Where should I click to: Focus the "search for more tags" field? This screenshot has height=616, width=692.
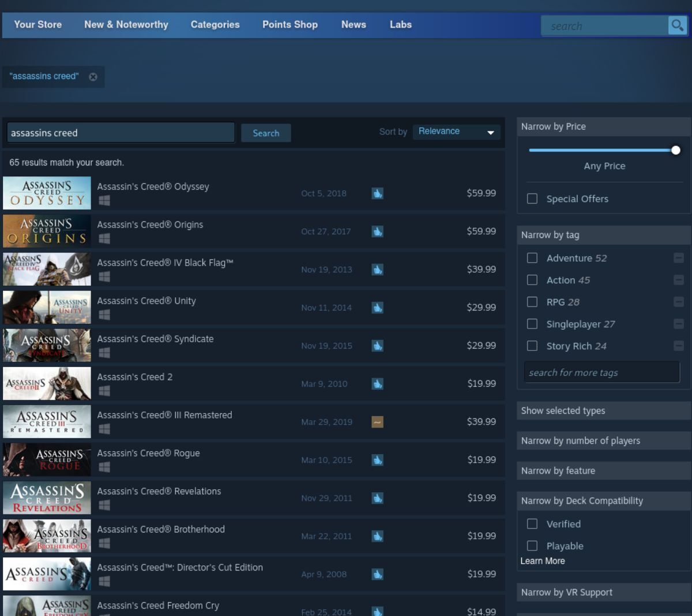602,373
